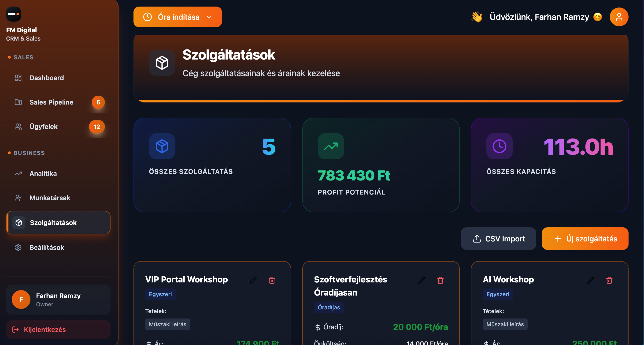Click the Új szolgáltatás button
644x345 pixels.
pyautogui.click(x=585, y=239)
